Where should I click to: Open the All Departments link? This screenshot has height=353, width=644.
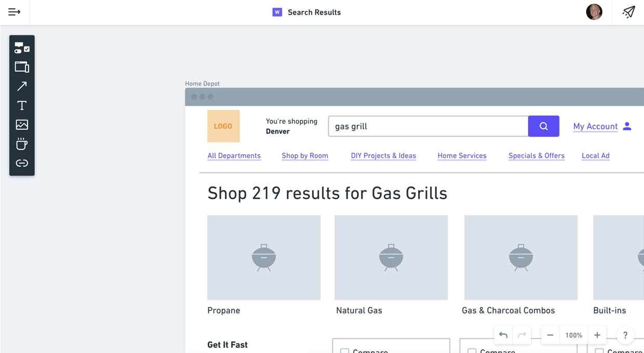tap(234, 156)
